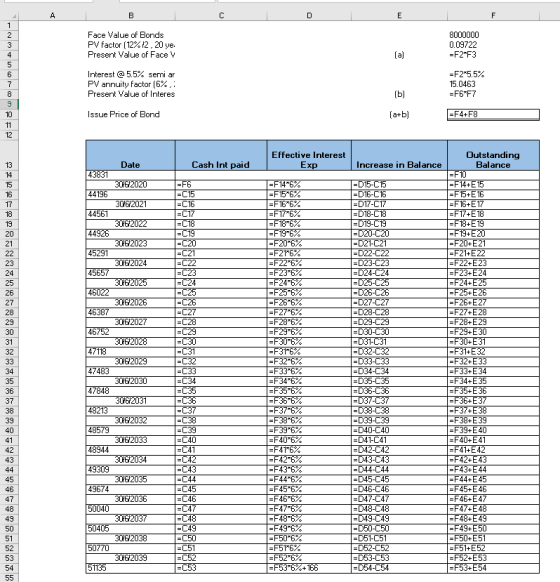
Task: Click the date cell 51135
Action: click(131, 568)
